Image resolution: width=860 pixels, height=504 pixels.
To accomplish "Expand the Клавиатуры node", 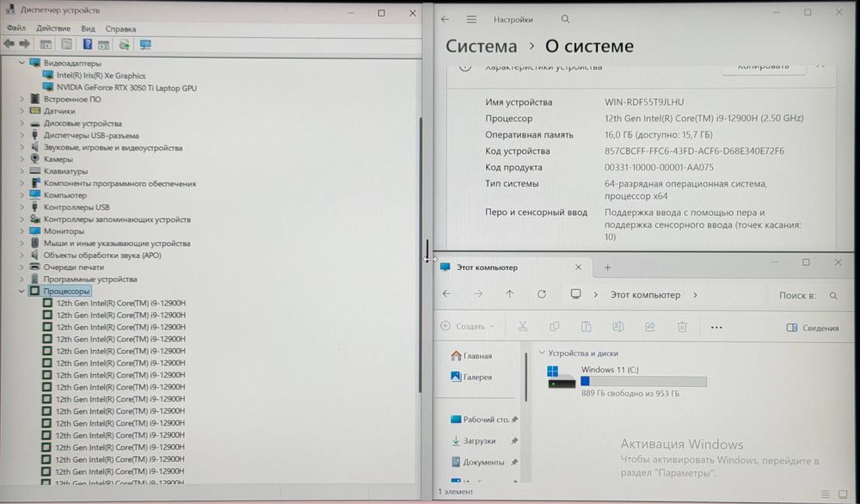I will (22, 171).
